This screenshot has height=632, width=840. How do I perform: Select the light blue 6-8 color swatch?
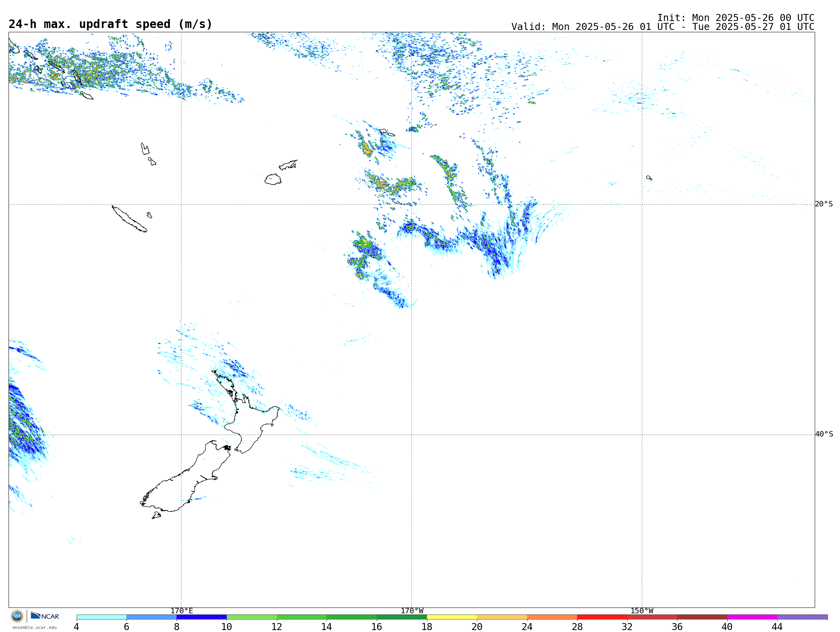(152, 617)
